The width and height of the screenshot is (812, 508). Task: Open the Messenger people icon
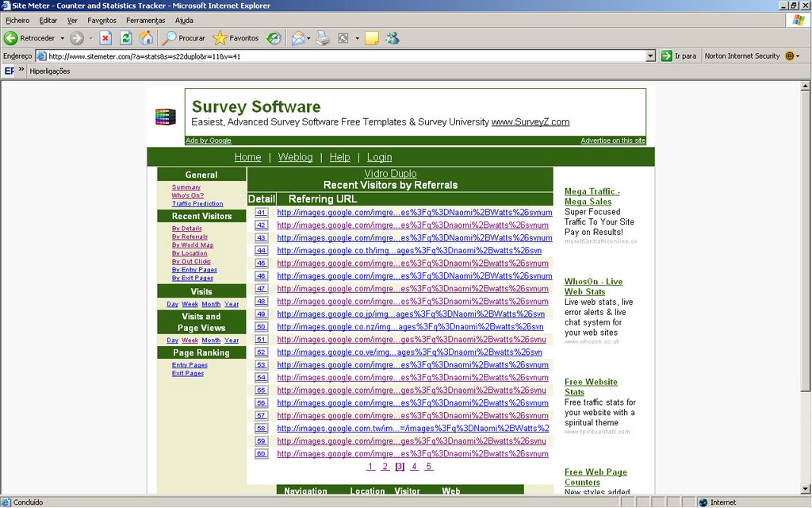click(393, 38)
